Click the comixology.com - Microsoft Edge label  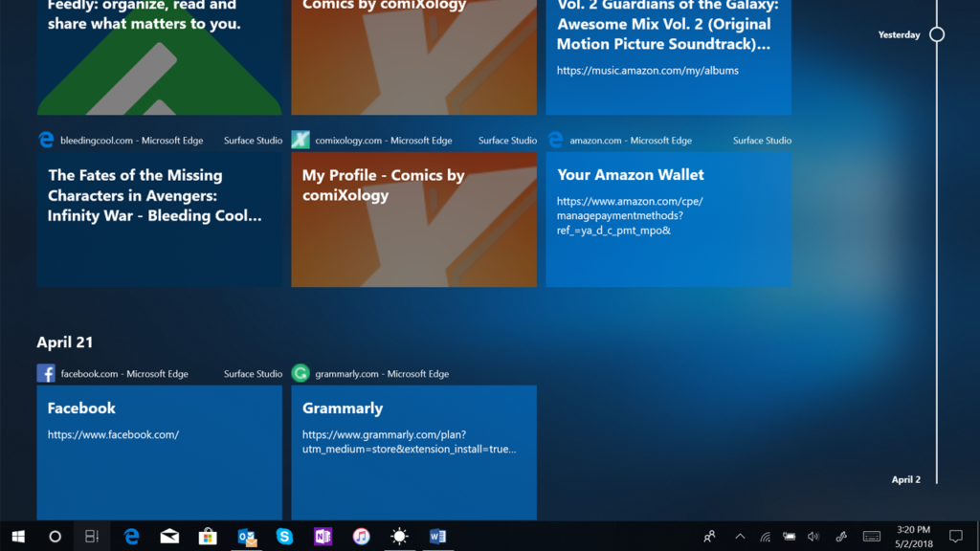click(384, 141)
